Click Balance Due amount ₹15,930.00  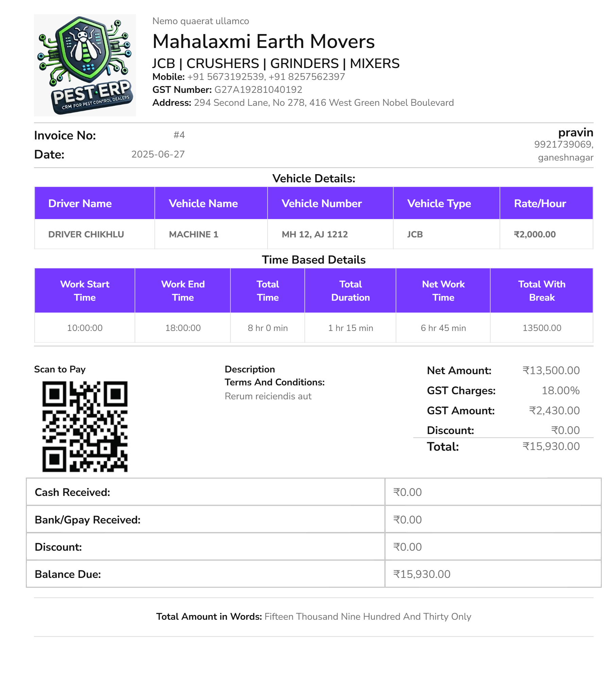[x=422, y=574]
